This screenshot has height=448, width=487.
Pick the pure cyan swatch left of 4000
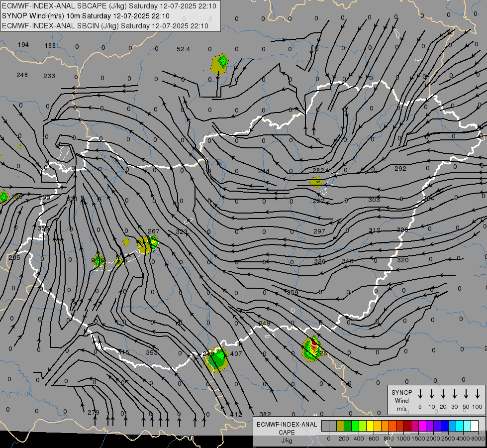click(460, 426)
